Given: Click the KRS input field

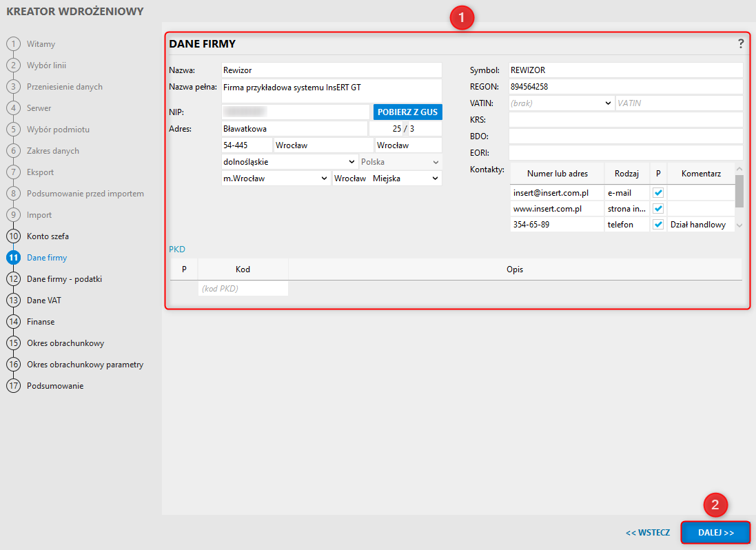Looking at the screenshot, I should (x=625, y=119).
